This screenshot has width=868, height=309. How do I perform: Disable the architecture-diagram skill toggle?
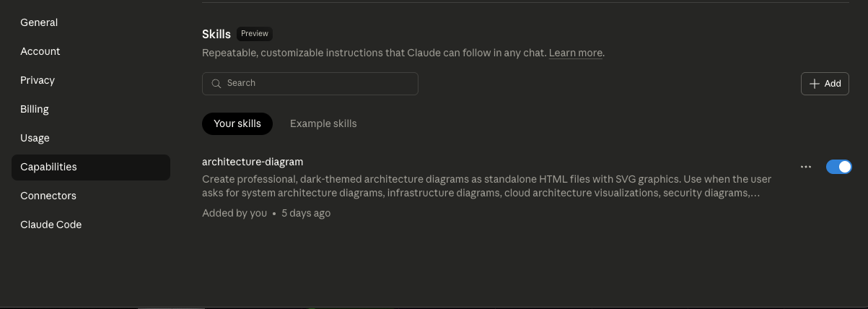(838, 167)
